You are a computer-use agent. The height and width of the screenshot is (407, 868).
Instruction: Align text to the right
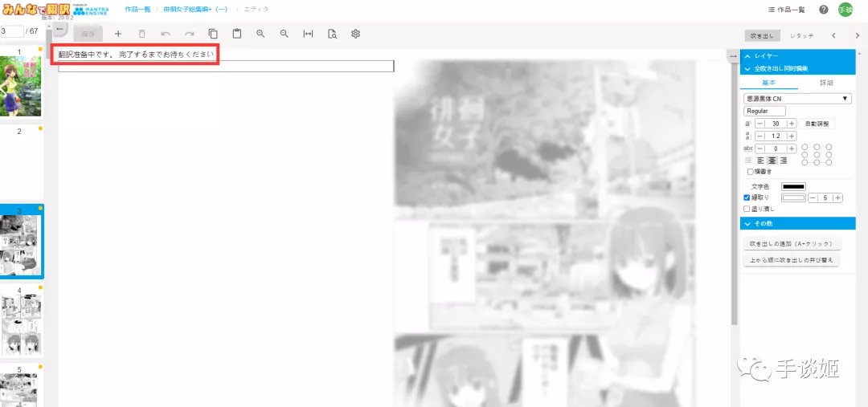(782, 161)
